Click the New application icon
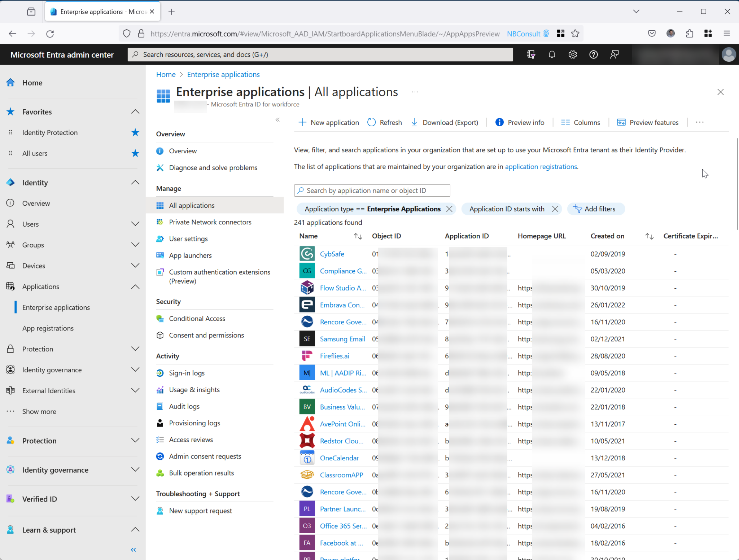Screen dimensions: 739x560 [302, 122]
